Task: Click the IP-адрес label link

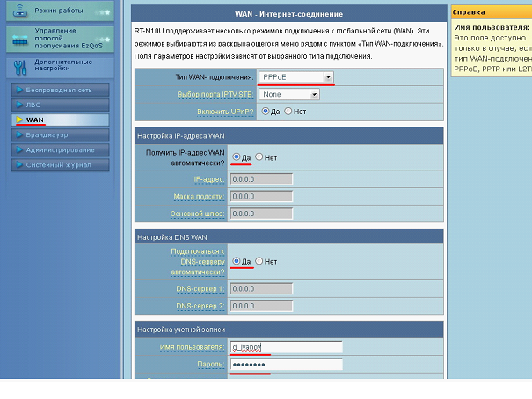Action: coord(209,179)
